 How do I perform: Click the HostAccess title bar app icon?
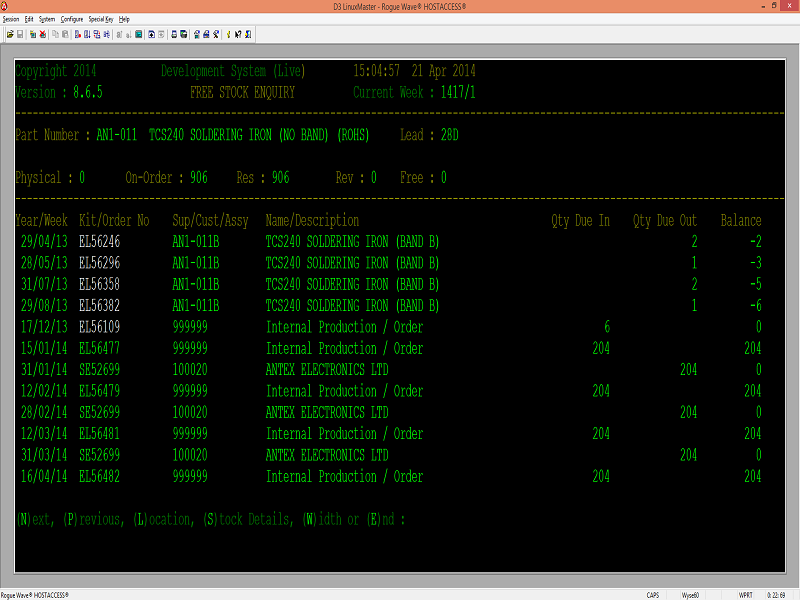click(4, 6)
